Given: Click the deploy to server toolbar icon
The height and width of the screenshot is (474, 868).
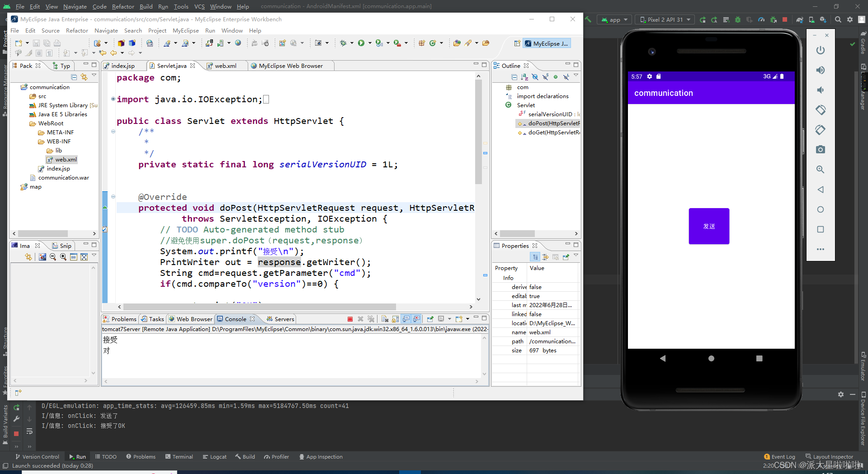Looking at the screenshot, I should pos(209,43).
